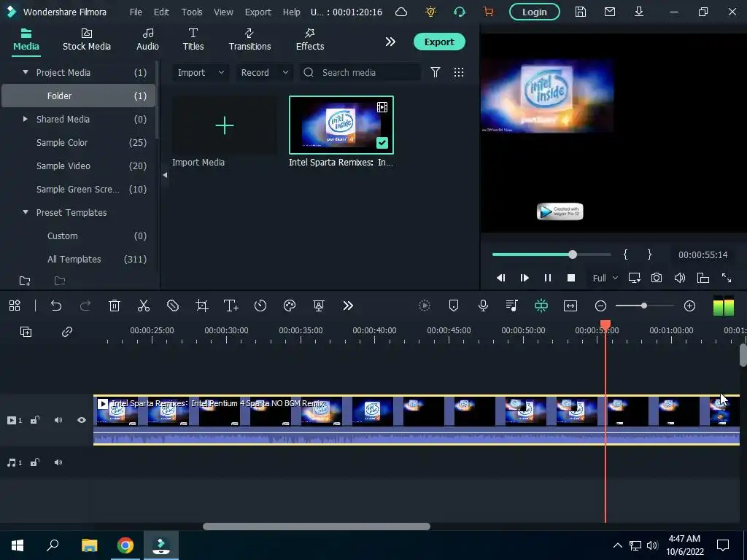Toggle the clip's added checkmark

tap(382, 142)
